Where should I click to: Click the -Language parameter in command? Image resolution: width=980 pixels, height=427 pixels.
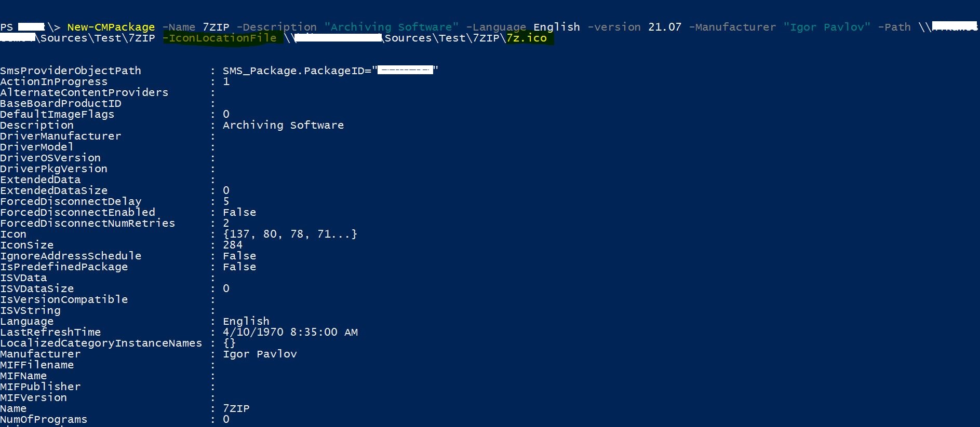tap(496, 27)
